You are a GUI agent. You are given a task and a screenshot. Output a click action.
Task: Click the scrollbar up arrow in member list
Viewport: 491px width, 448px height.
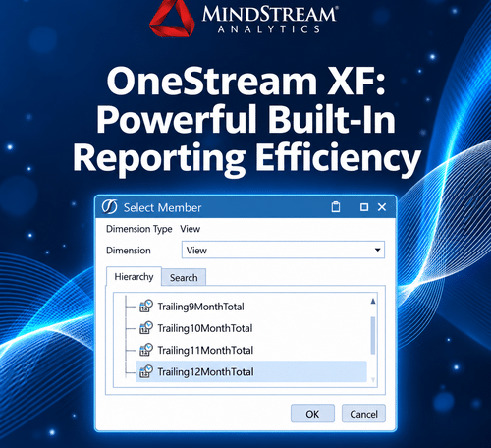click(373, 302)
